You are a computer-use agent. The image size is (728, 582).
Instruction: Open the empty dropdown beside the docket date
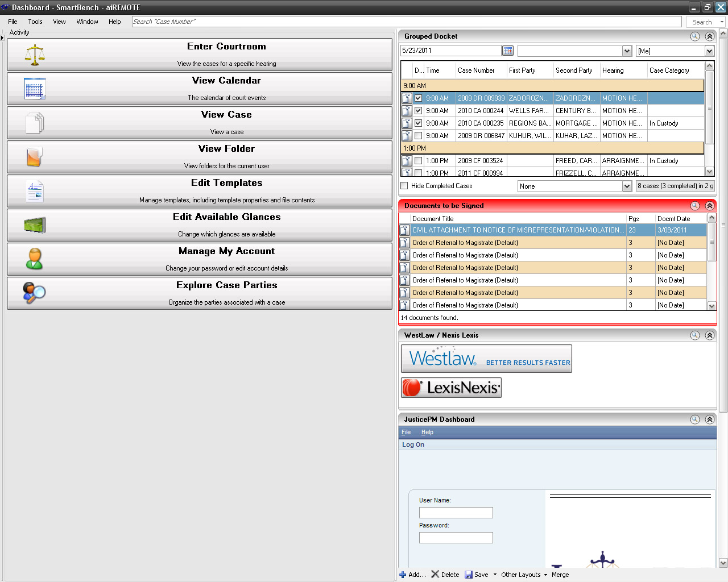tap(627, 51)
